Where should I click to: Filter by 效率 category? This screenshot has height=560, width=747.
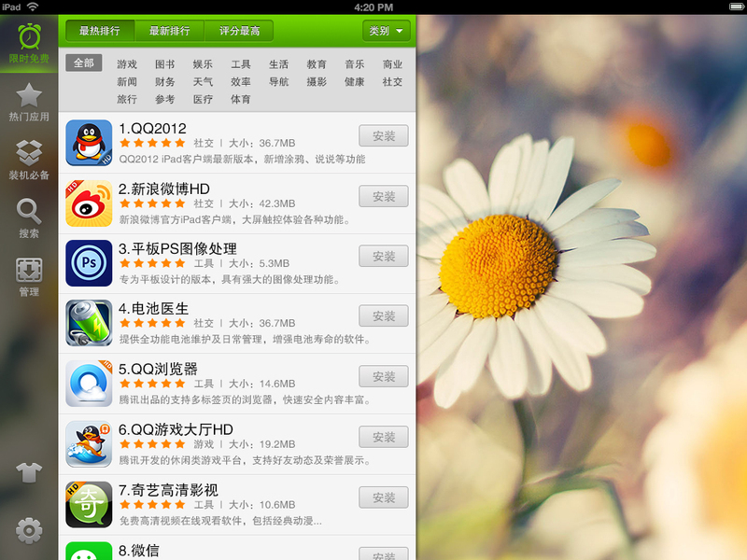pos(241,82)
